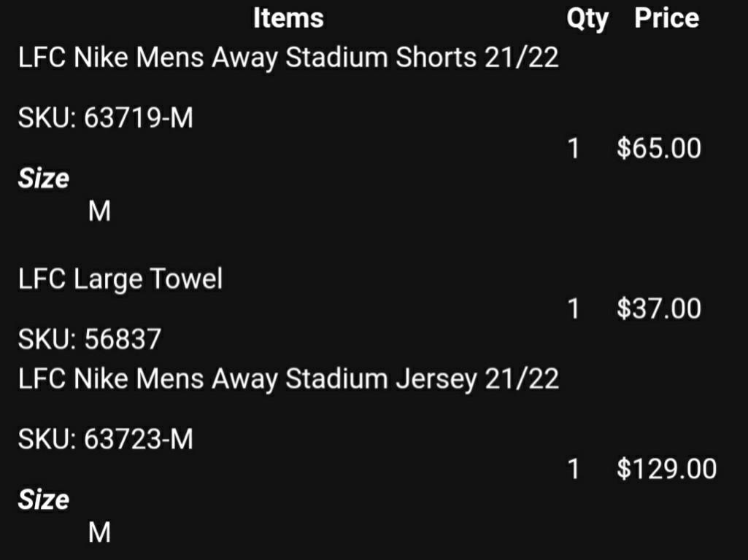Image resolution: width=748 pixels, height=560 pixels.
Task: Click the Price column header
Action: 666,18
